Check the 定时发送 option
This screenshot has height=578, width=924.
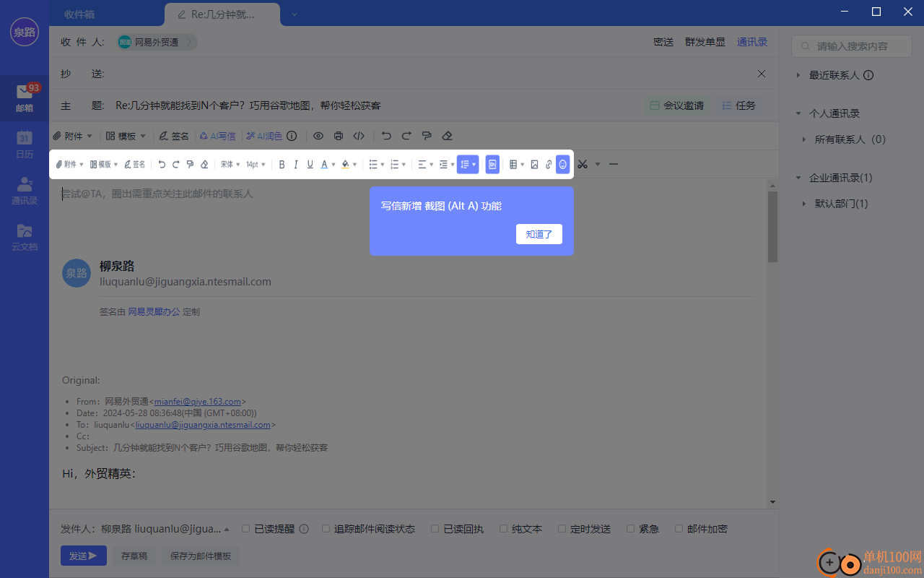[x=562, y=529]
